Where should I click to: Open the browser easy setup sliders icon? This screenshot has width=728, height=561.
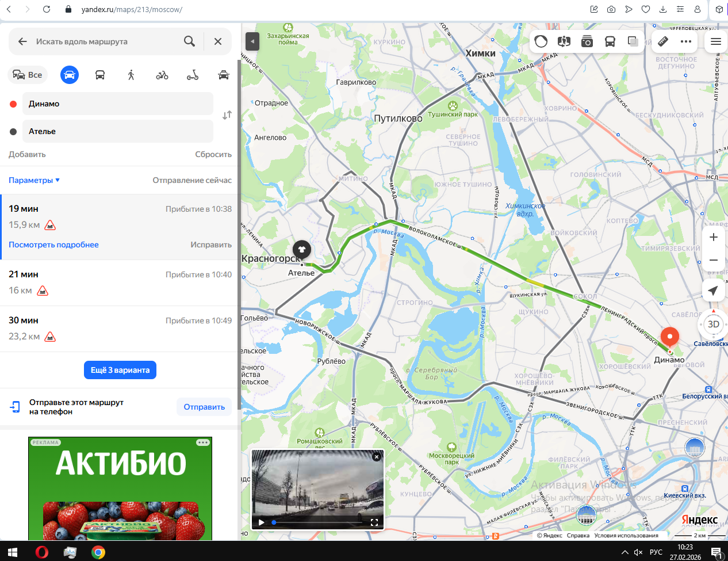(x=680, y=9)
